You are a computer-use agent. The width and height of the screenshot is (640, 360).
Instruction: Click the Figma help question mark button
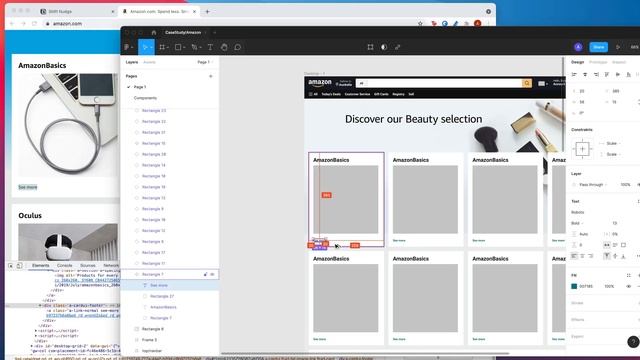[x=633, y=342]
